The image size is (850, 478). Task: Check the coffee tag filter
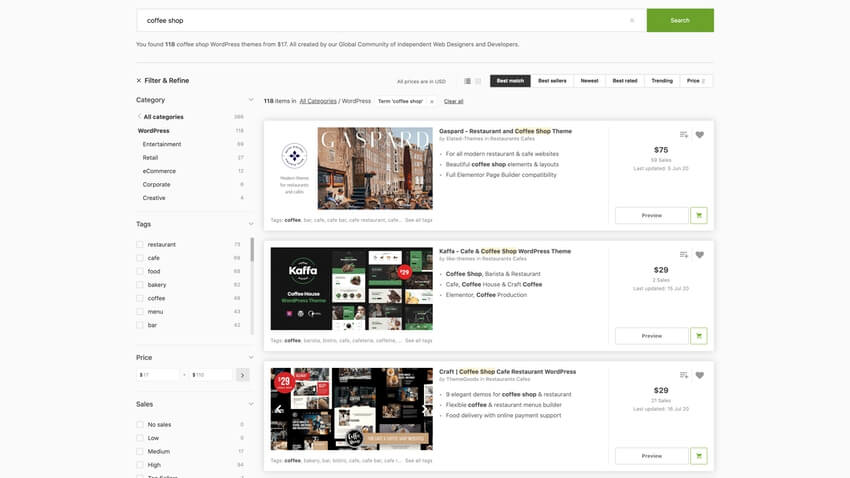click(x=140, y=298)
